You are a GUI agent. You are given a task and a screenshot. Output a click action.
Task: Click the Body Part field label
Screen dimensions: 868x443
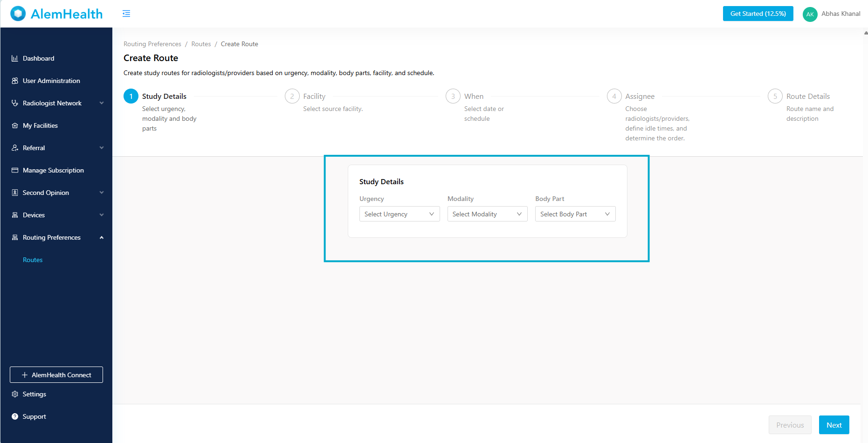click(x=550, y=199)
